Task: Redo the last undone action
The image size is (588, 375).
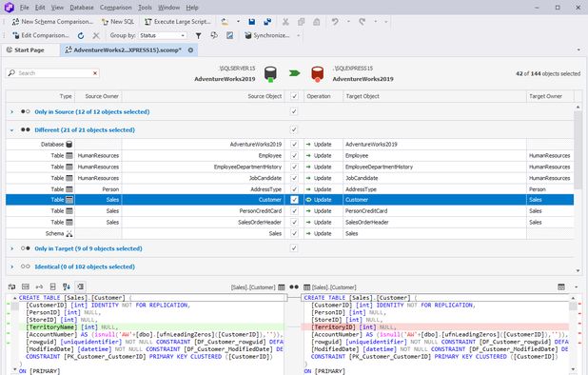Action: [x=362, y=22]
